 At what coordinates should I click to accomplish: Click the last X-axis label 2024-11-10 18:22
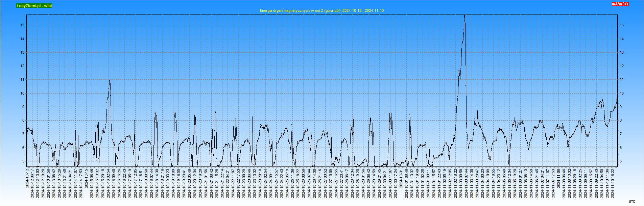[x=613, y=183]
